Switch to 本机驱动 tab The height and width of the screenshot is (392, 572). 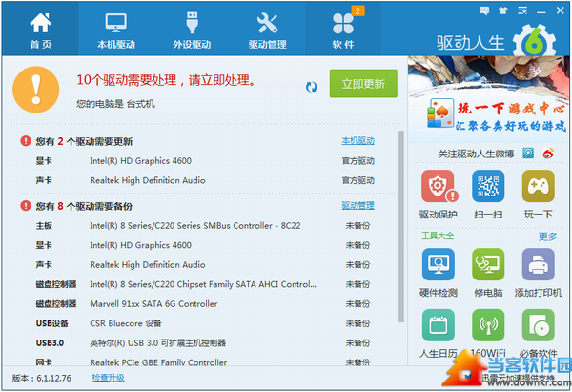tap(116, 30)
